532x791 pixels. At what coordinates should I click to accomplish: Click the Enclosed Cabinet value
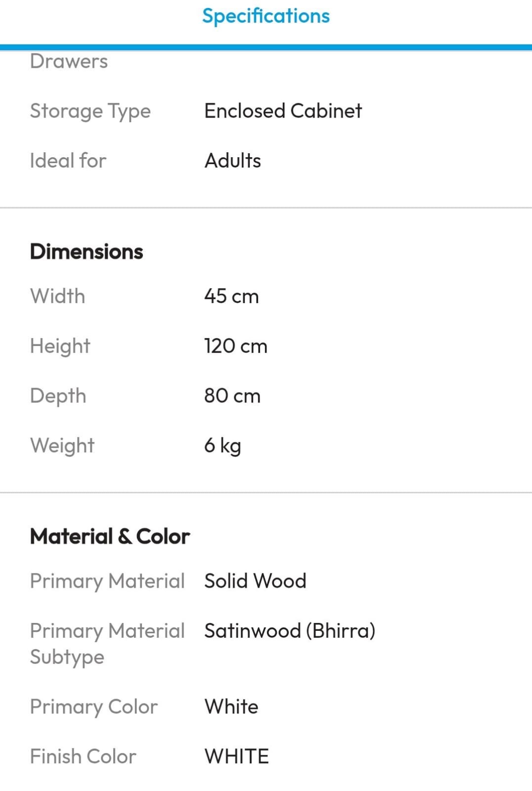(x=283, y=111)
